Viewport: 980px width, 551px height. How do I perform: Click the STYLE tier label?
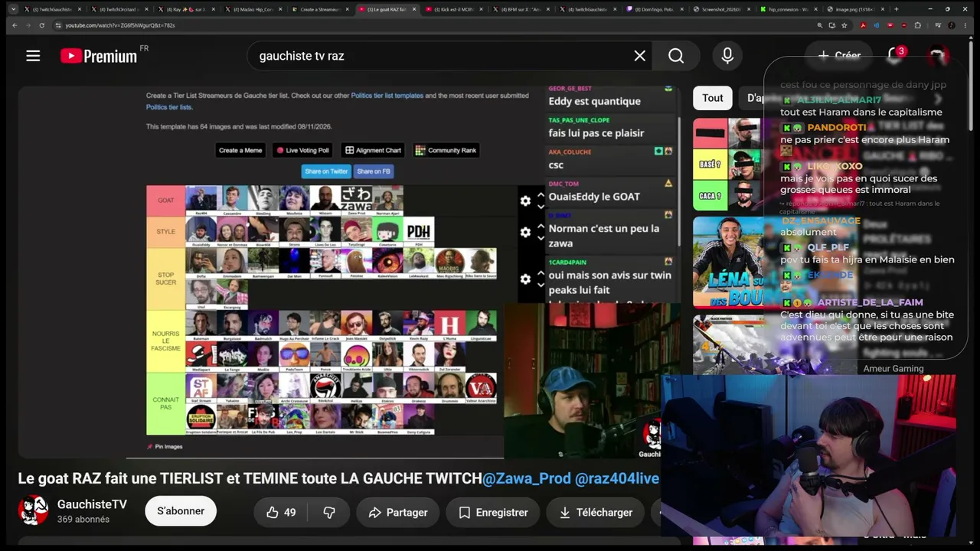pyautogui.click(x=166, y=232)
